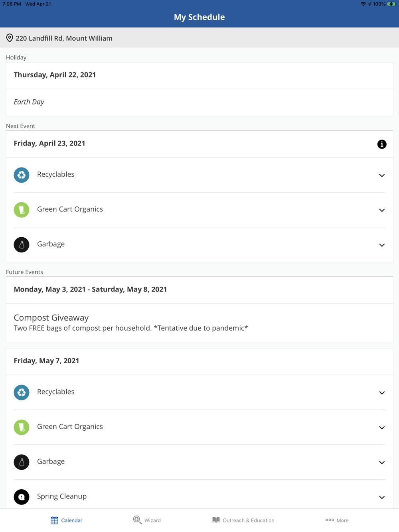Switch to the Wizard tab
The height and width of the screenshot is (532, 399).
(x=147, y=520)
